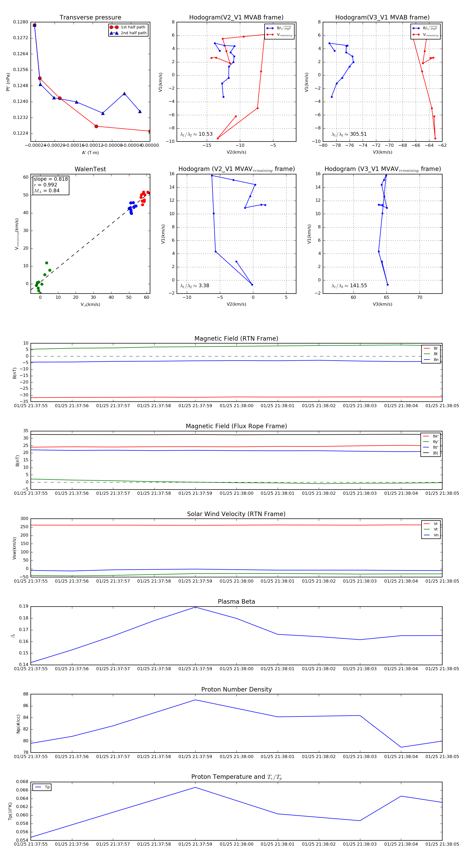Image resolution: width=473 pixels, height=868 pixels.
Task: Click the λ1/λ3 ≈ 305.51 annotation
Action: pos(349,134)
